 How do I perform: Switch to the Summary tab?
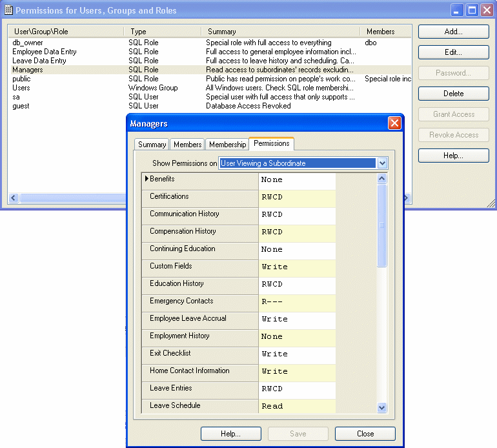tap(152, 145)
